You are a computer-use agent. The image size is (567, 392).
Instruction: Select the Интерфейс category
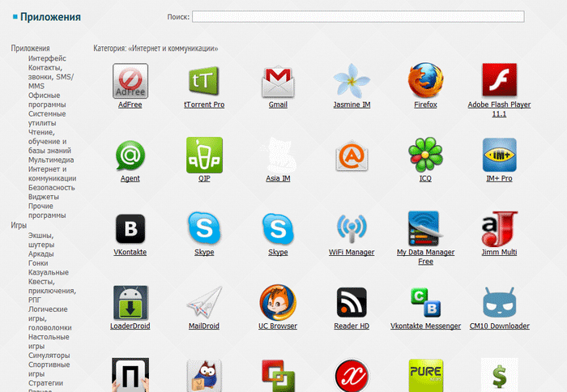(47, 58)
